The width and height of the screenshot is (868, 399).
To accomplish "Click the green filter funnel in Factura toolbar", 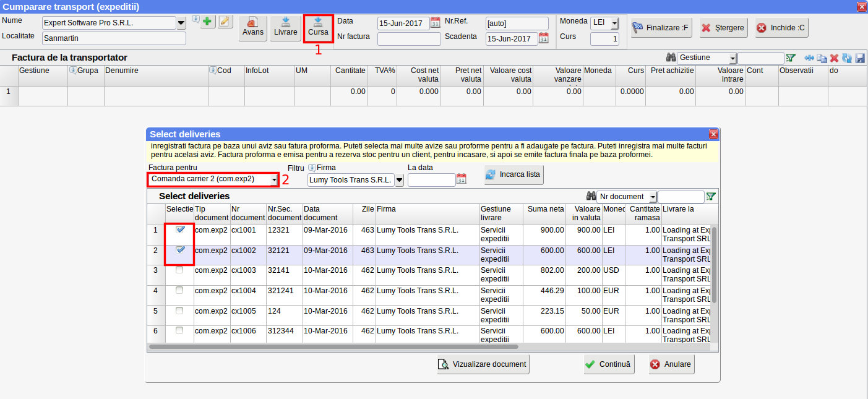I will [790, 58].
